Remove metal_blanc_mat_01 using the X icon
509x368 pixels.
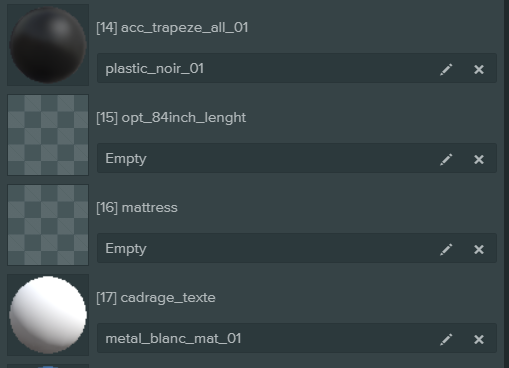click(479, 339)
